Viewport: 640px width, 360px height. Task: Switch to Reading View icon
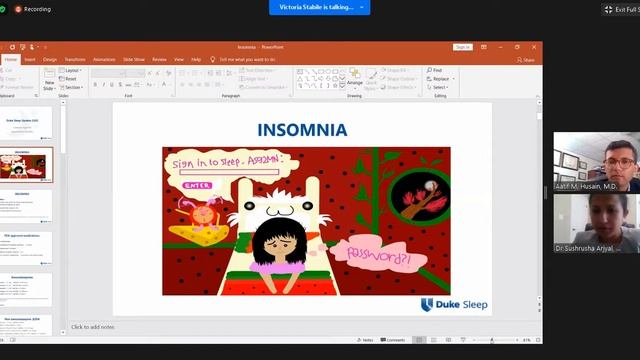[448, 340]
